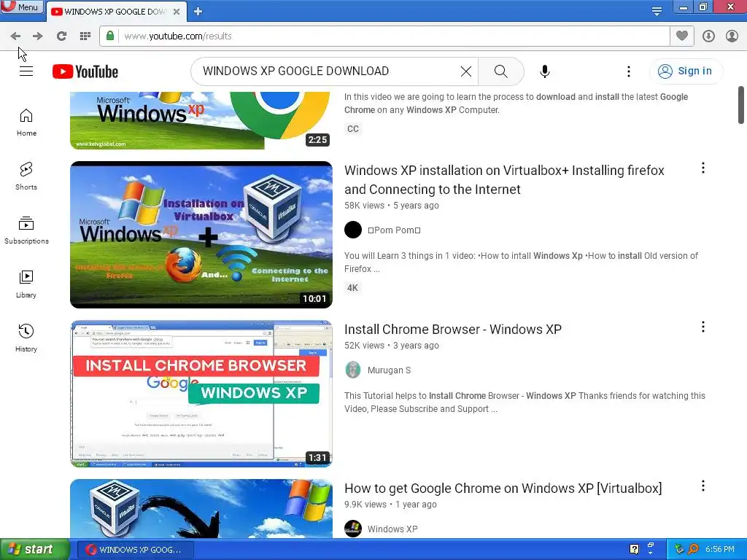Image resolution: width=747 pixels, height=560 pixels.
Task: Open the Chrome on Windows XP thumbnail 2:25
Action: click(x=201, y=120)
